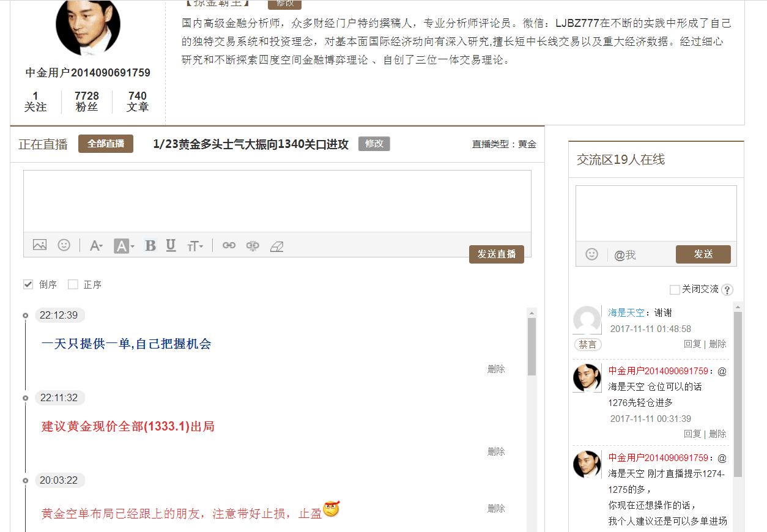Open emoji picker in chat box
767x532 pixels.
point(591,254)
